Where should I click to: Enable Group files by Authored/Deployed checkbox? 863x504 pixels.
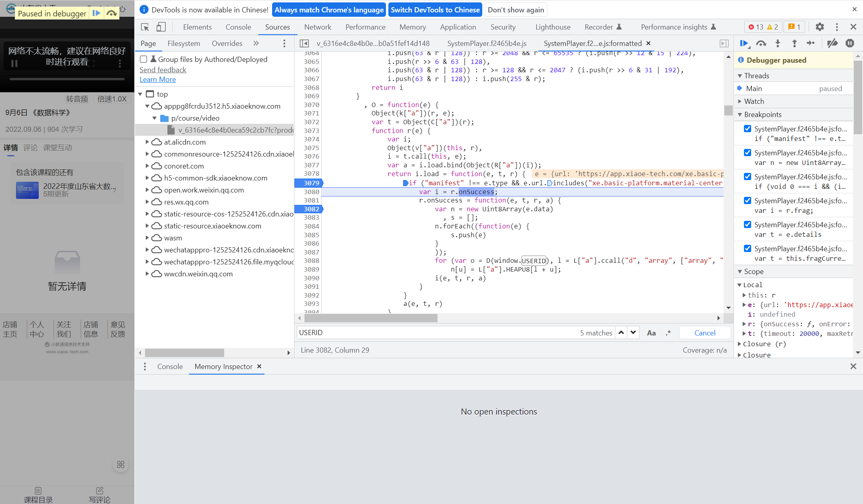[x=143, y=60]
